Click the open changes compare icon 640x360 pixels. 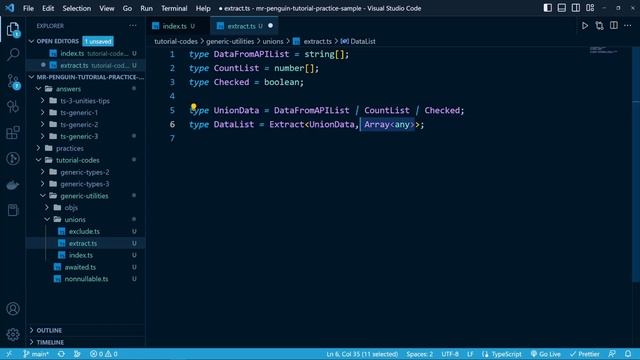pyautogui.click(x=599, y=26)
